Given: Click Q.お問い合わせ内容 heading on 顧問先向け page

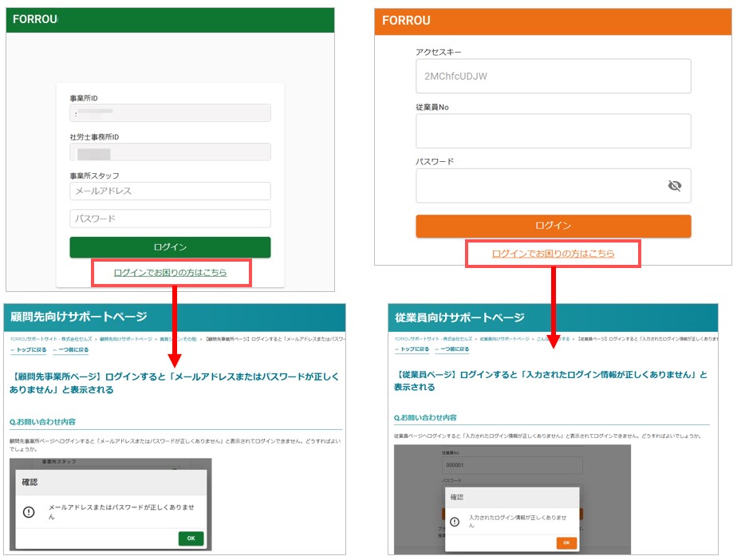Looking at the screenshot, I should pos(42,422).
